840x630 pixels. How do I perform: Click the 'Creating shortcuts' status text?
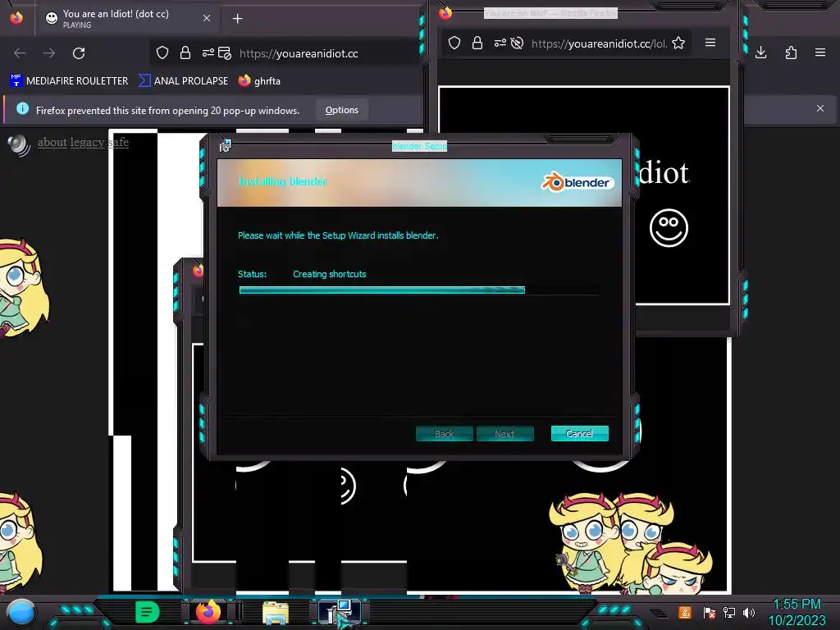pyautogui.click(x=330, y=274)
